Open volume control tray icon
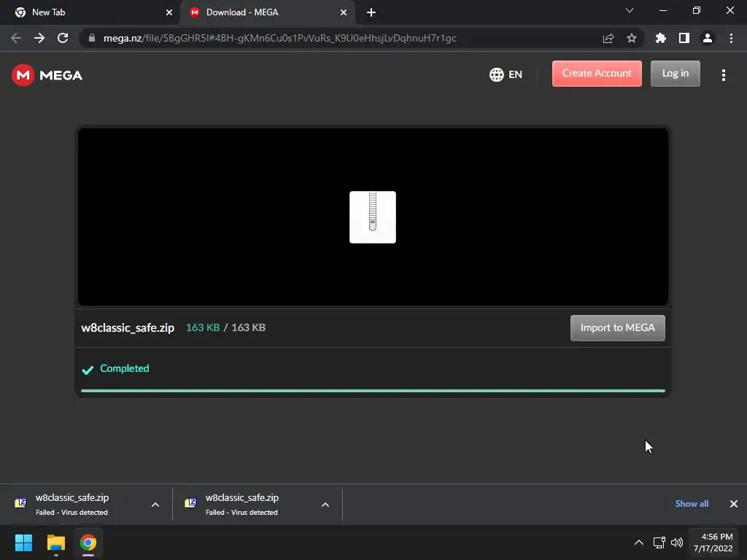 (676, 542)
